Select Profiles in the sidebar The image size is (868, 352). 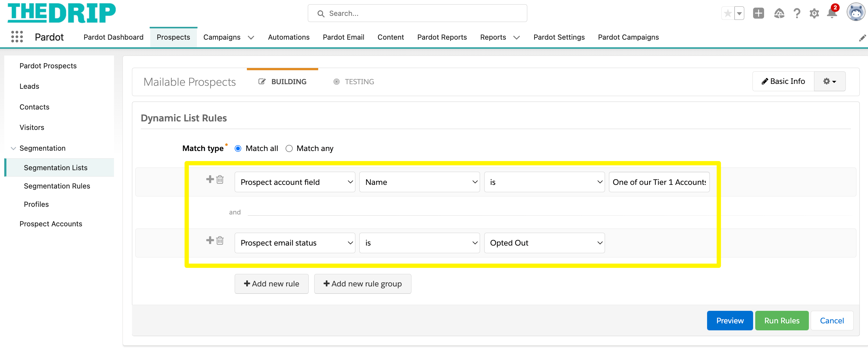pyautogui.click(x=36, y=204)
